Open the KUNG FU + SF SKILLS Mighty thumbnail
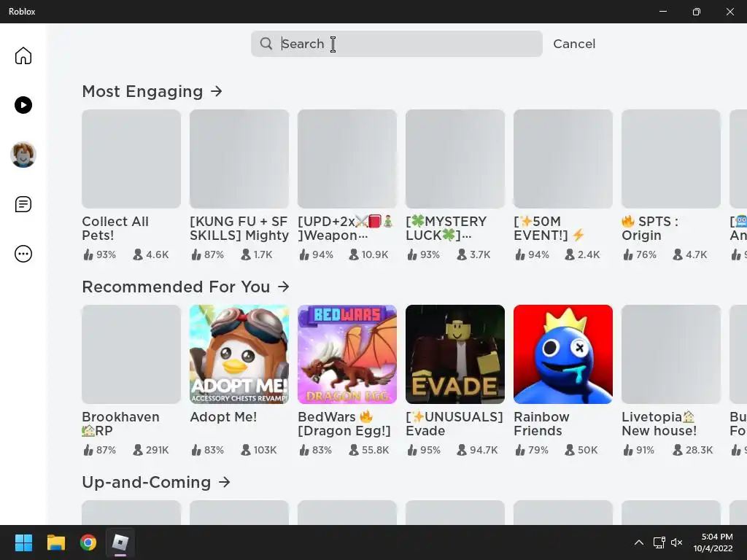Image resolution: width=747 pixels, height=560 pixels. [239, 158]
